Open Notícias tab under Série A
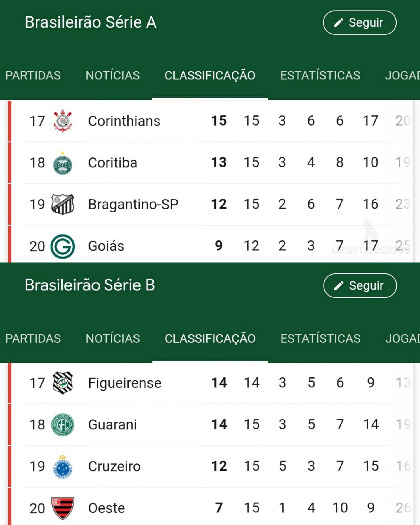Viewport: 420px width, 525px height. pos(113,75)
